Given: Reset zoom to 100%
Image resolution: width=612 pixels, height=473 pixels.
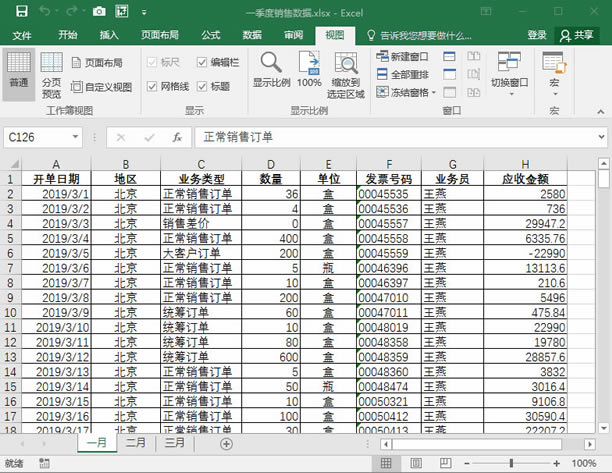Looking at the screenshot, I should [309, 69].
